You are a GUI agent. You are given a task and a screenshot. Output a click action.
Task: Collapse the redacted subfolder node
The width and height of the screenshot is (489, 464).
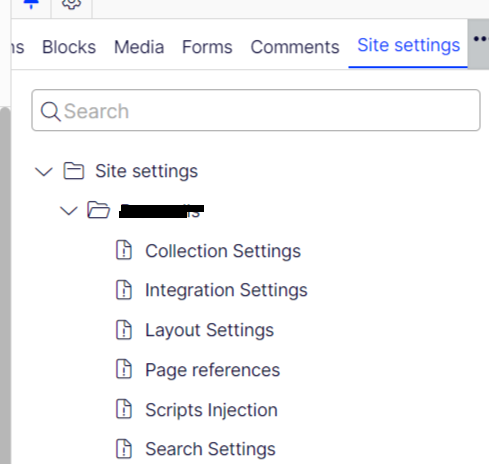[x=69, y=211]
